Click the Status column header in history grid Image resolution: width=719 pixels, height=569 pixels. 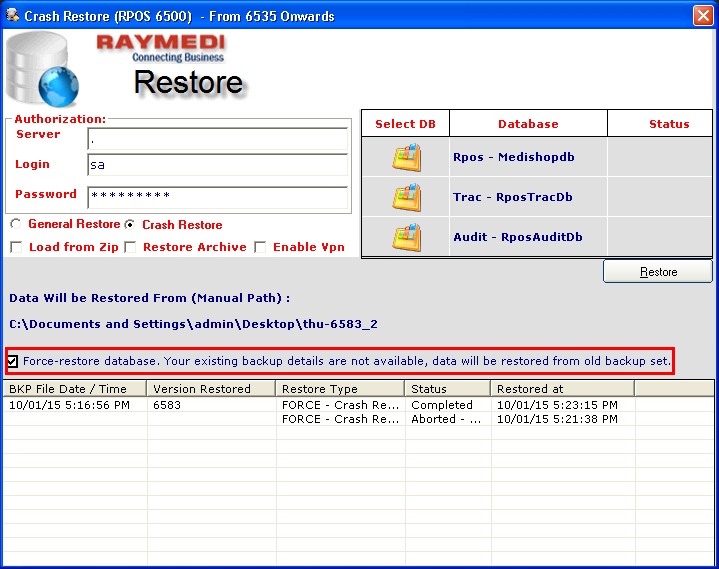coord(448,389)
